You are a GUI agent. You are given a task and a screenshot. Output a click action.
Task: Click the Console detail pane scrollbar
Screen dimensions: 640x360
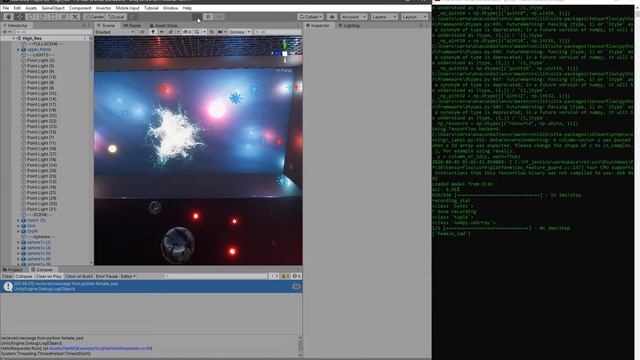300,346
